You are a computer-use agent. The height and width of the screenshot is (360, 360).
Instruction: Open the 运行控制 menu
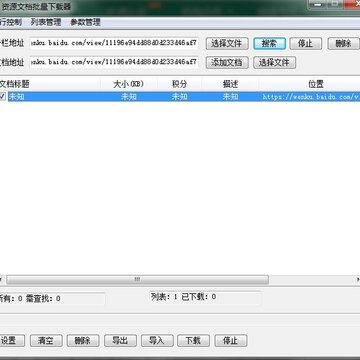pyautogui.click(x=10, y=22)
